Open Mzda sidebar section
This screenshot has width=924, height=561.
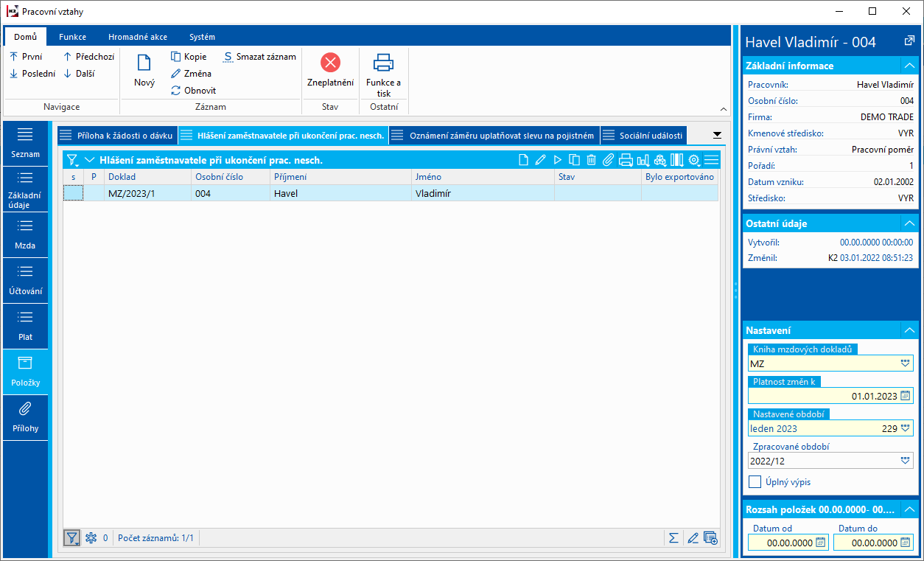26,234
